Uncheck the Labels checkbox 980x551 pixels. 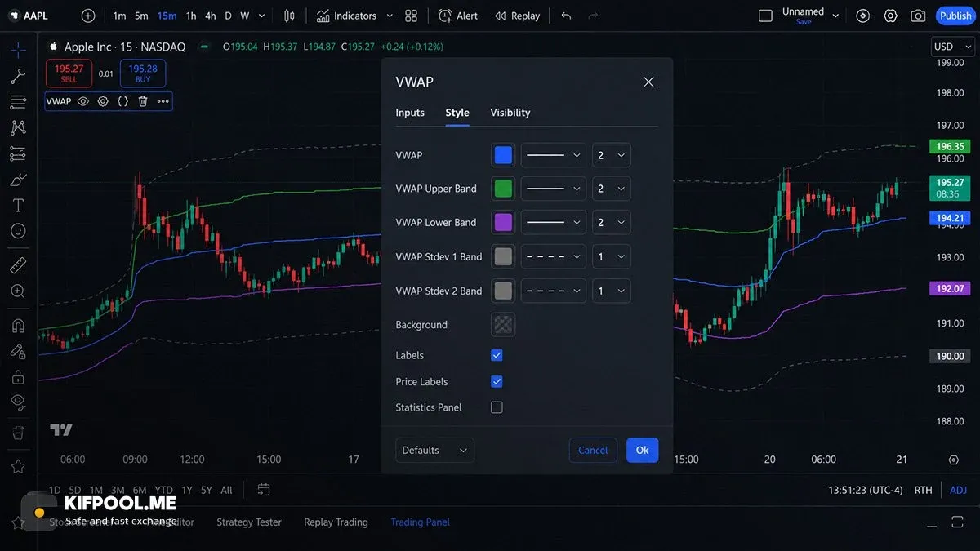[497, 355]
